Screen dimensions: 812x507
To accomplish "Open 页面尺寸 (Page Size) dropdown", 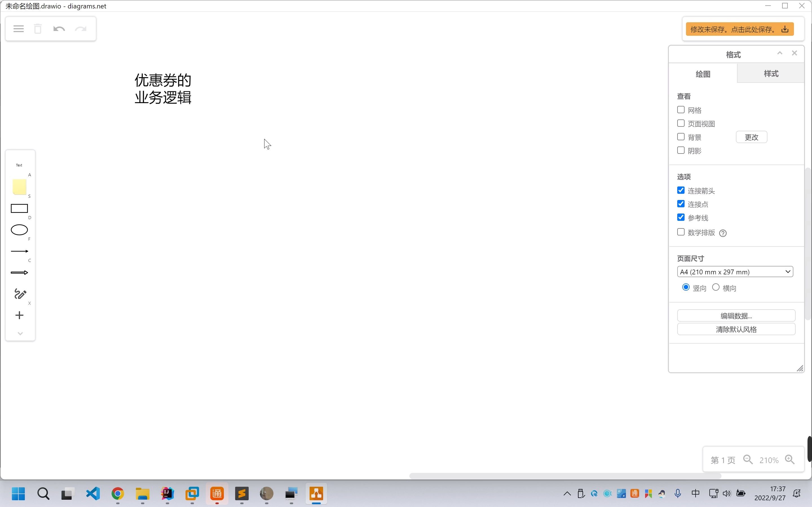I will [x=735, y=272].
